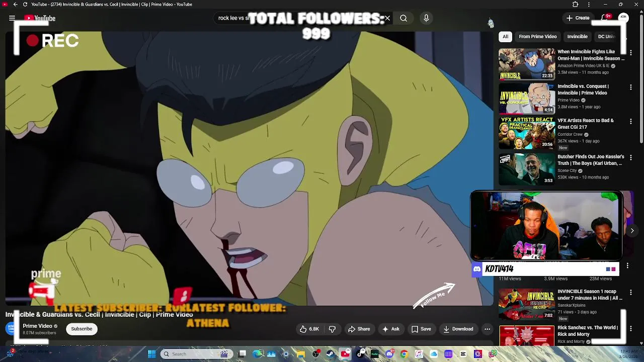Open Google Chrome from the taskbar
Screen dimensions: 644x362
pyautogui.click(x=404, y=354)
